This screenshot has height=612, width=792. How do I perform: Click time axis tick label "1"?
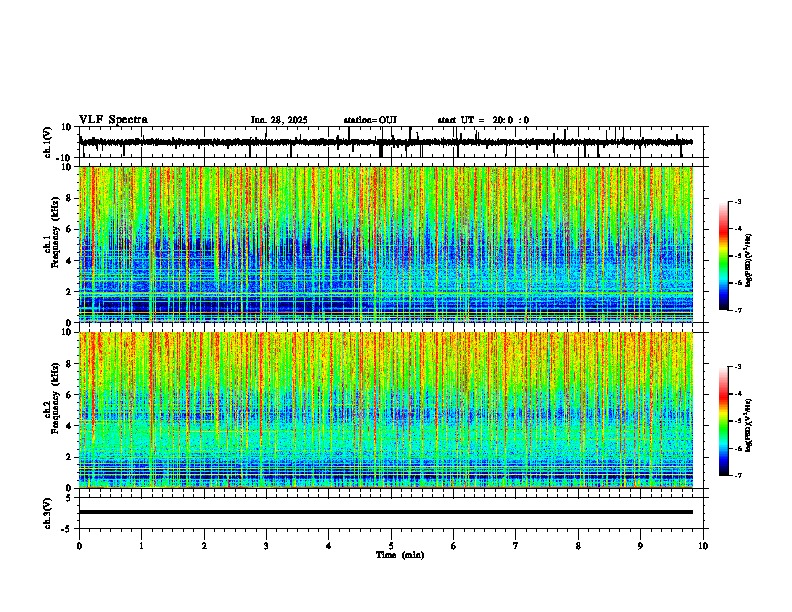[x=141, y=546]
